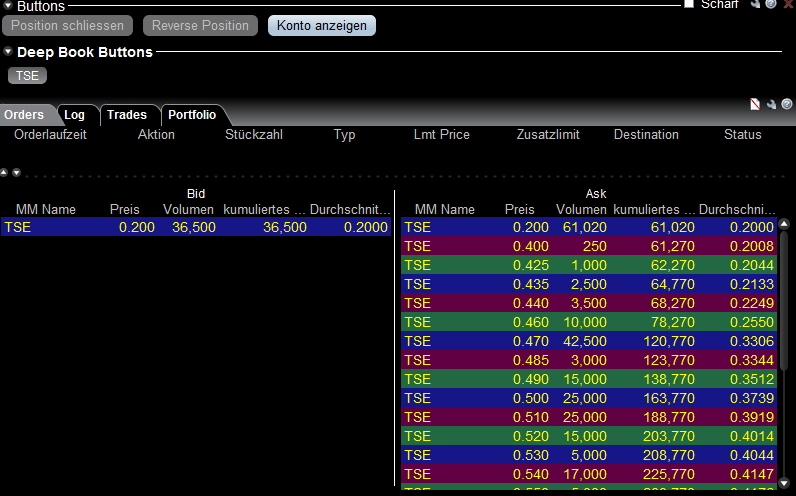
Task: Click Reverse Position button
Action: (x=201, y=25)
